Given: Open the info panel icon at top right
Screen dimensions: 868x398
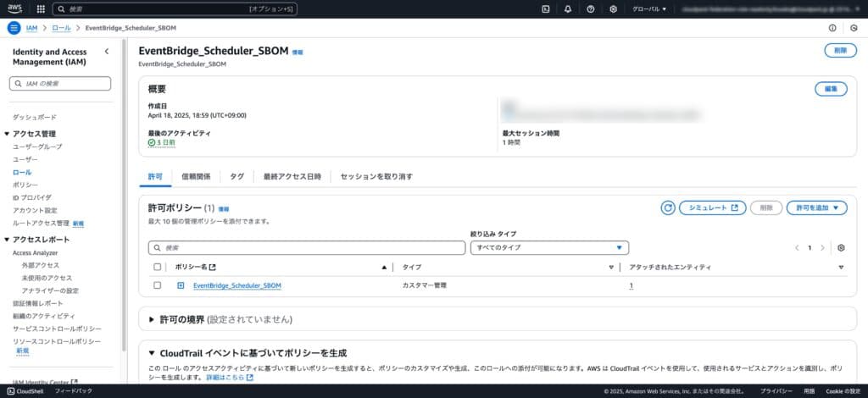Looking at the screenshot, I should [832, 28].
